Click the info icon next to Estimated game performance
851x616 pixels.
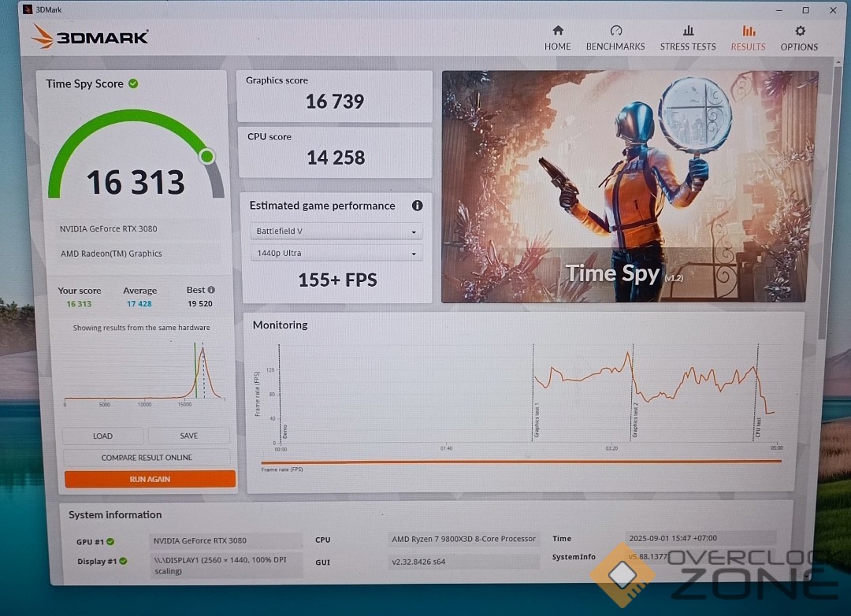tap(417, 205)
